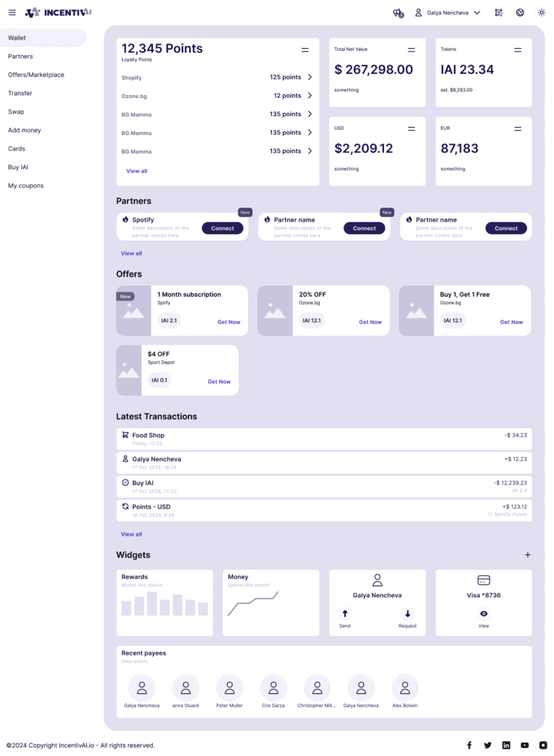Expand the Shopify 125 points row chevron
The height and width of the screenshot is (756, 554).
pos(310,77)
